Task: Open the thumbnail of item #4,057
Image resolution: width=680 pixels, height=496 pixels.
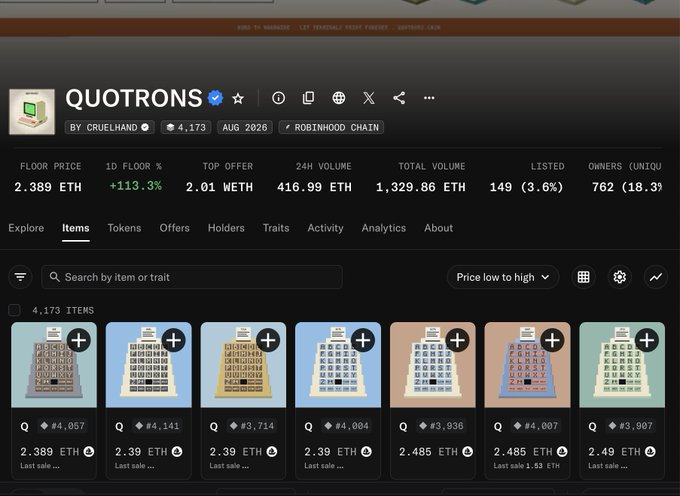Action: point(54,365)
